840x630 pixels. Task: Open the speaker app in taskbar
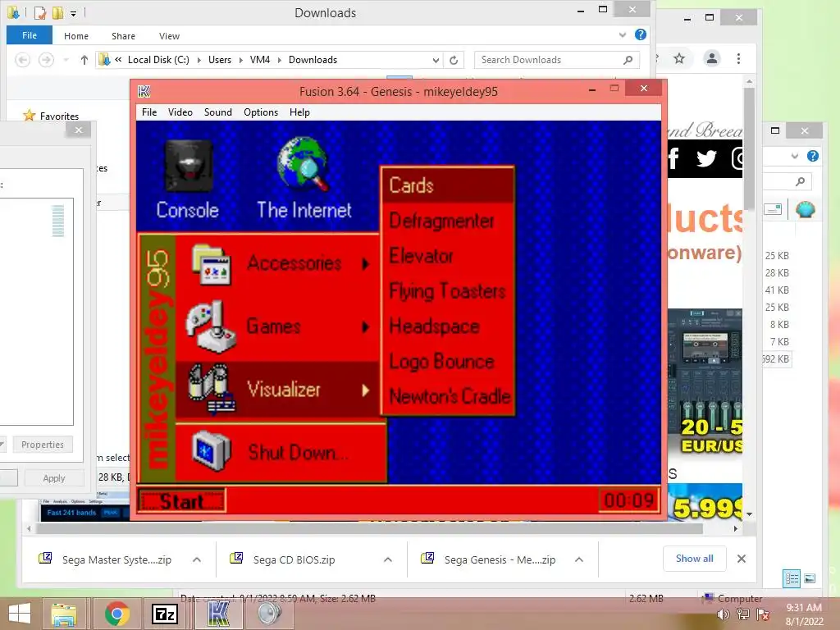[x=269, y=614]
